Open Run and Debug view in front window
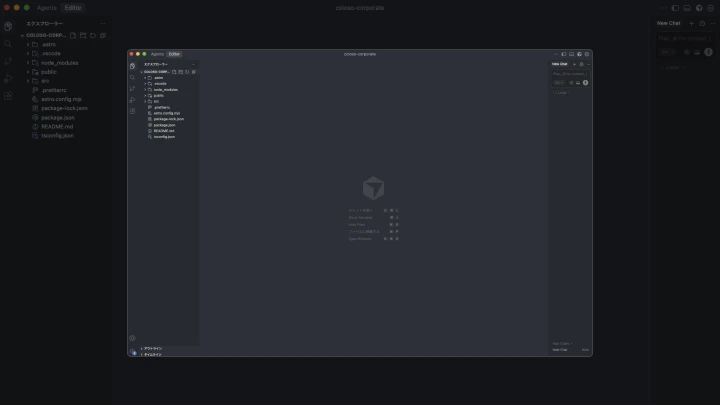This screenshot has height=405, width=720. [132, 100]
